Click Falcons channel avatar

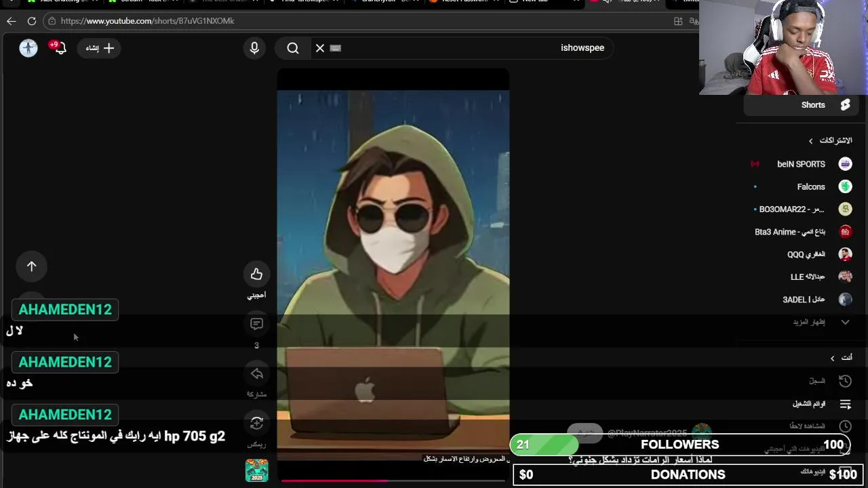[x=845, y=186]
